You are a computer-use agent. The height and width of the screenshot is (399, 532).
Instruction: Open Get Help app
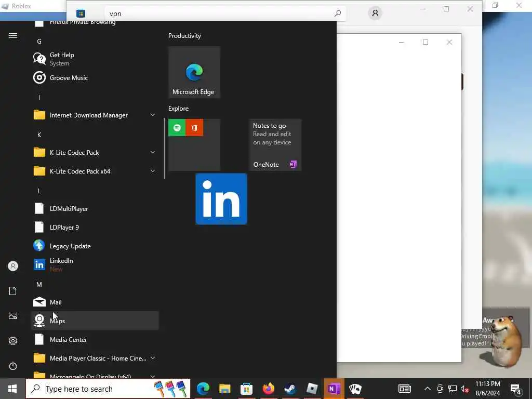(95, 59)
